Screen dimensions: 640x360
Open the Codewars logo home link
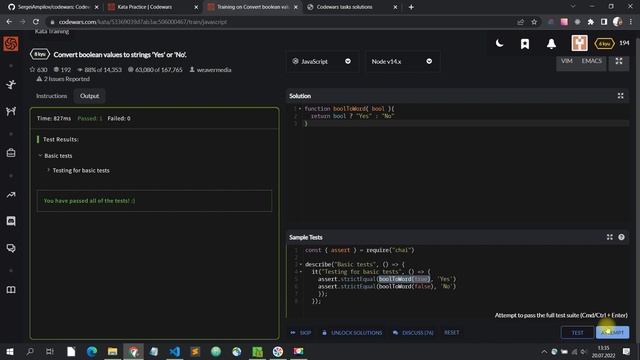click(11, 44)
